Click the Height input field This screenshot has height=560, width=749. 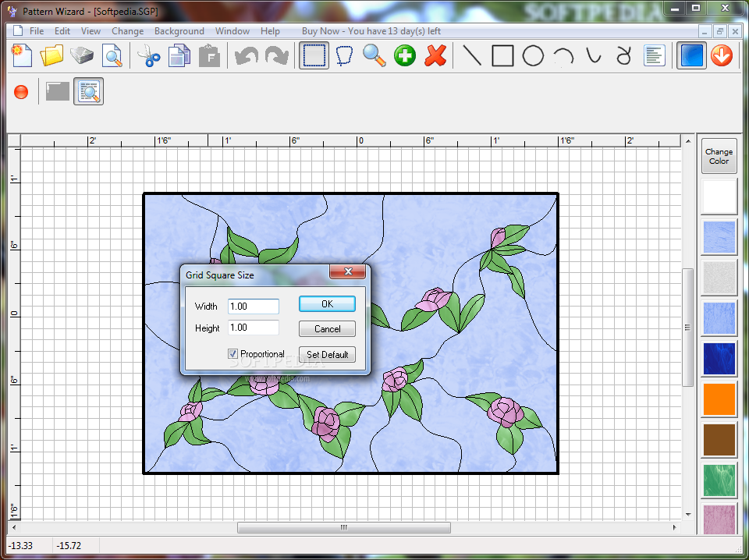(x=253, y=328)
